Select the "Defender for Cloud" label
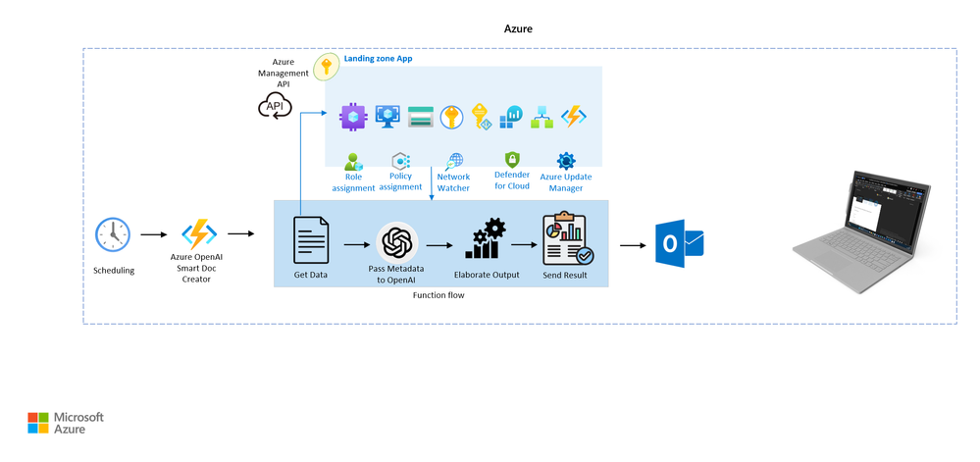 tap(512, 180)
